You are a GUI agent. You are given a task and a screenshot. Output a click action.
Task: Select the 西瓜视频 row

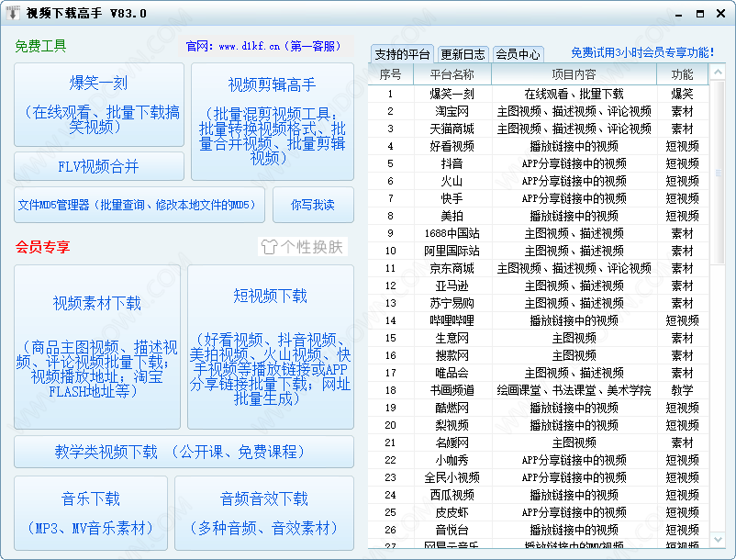tap(539, 495)
